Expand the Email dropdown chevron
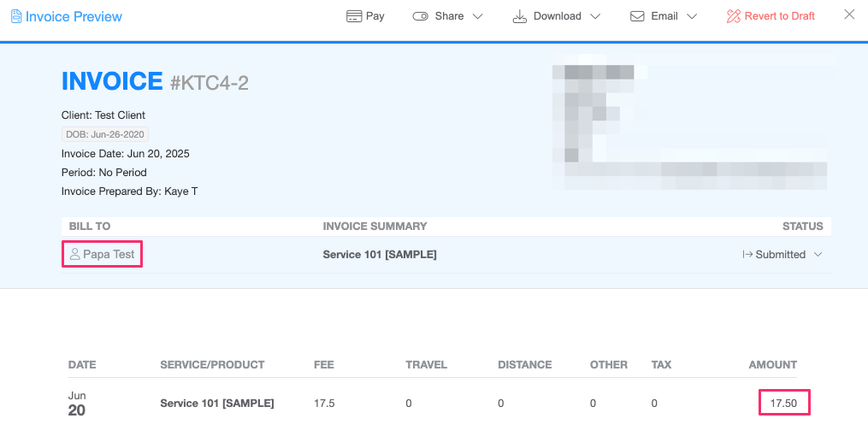The height and width of the screenshot is (442, 868). tap(692, 16)
